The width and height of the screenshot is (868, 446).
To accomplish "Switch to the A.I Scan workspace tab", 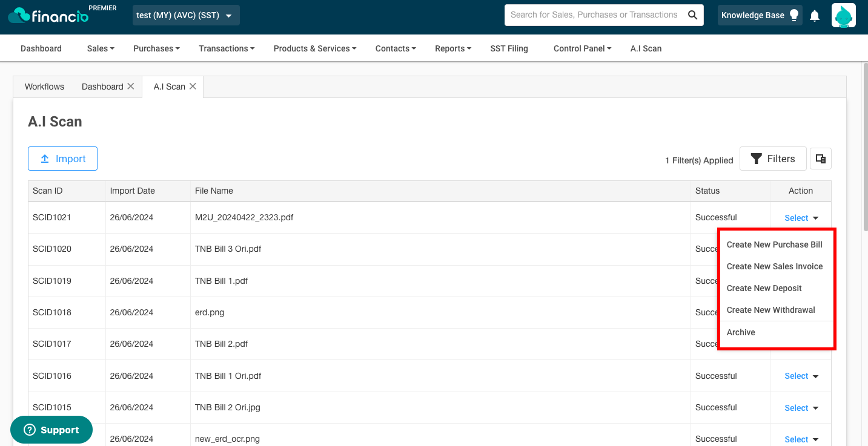I will (x=170, y=87).
